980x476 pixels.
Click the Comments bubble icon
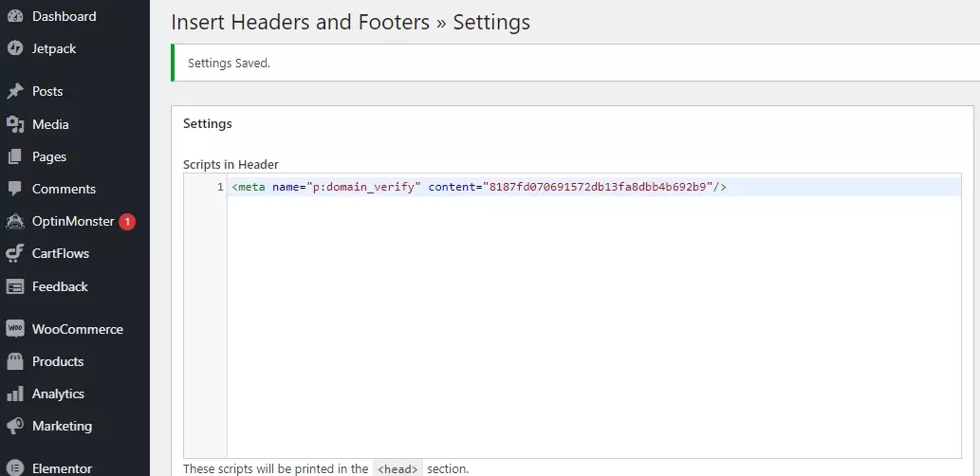pos(15,189)
